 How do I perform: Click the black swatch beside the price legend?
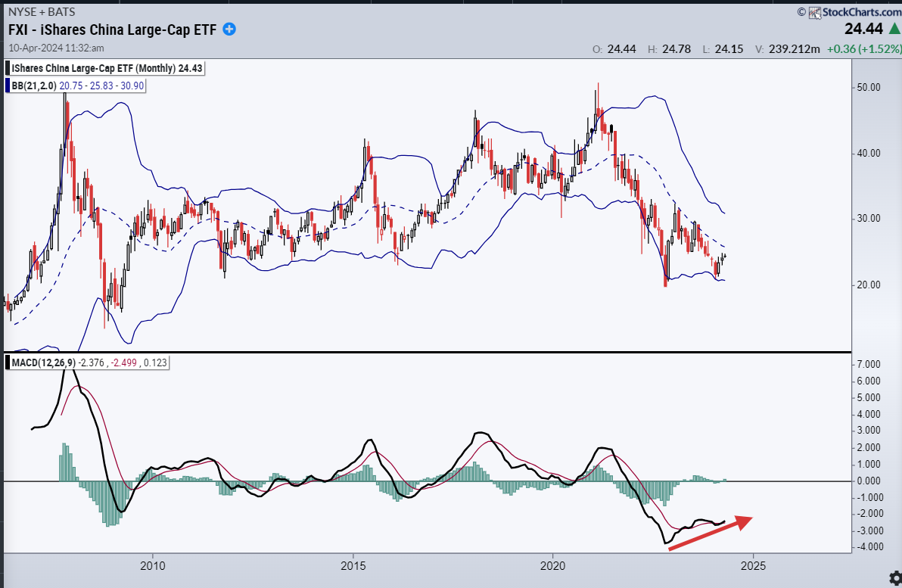(8, 68)
